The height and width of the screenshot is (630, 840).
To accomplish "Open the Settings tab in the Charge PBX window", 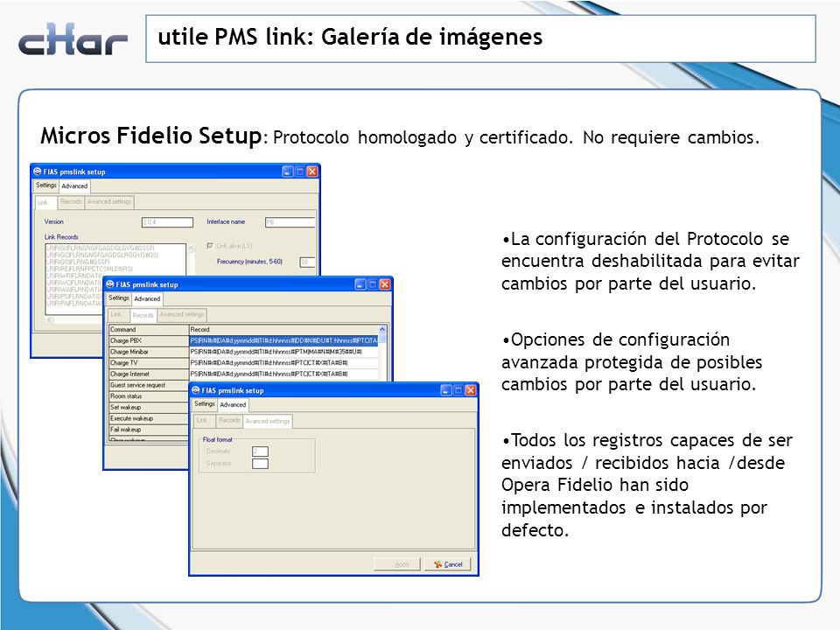I will 119,297.
